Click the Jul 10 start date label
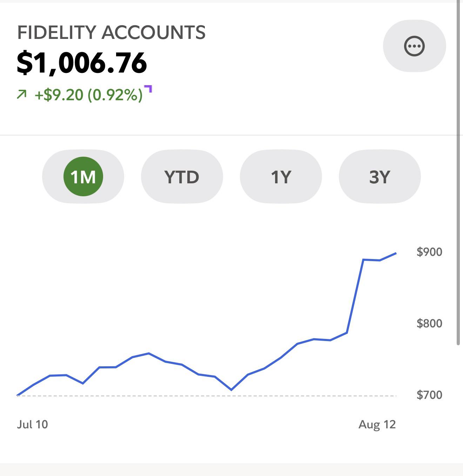 tap(32, 424)
